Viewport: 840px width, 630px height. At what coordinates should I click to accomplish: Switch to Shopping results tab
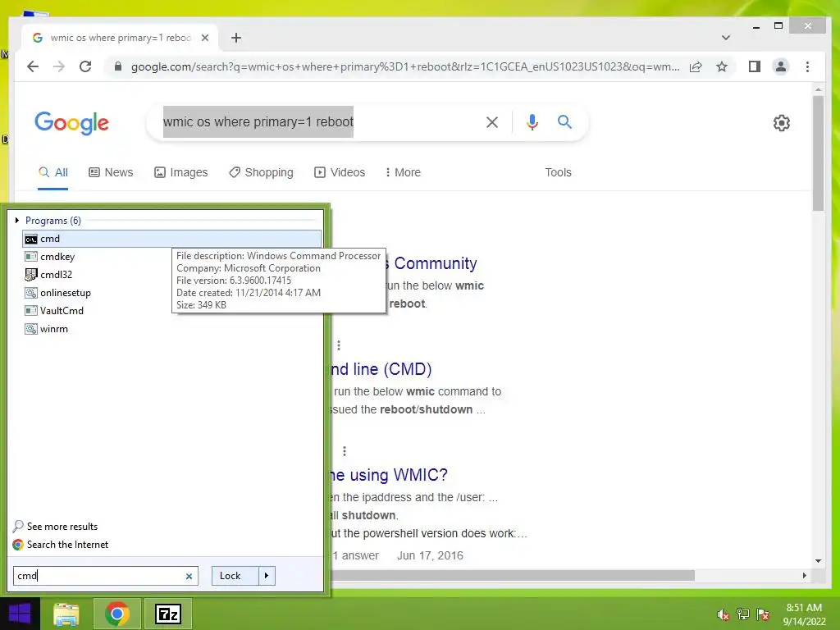click(x=261, y=172)
